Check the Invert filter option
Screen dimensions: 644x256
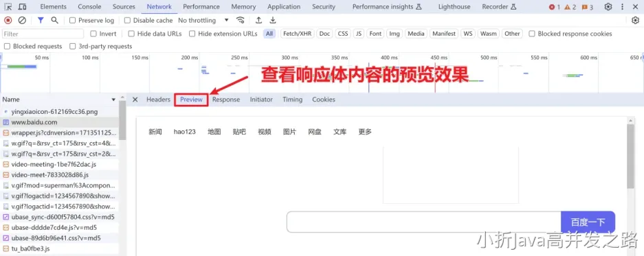pyautogui.click(x=93, y=34)
